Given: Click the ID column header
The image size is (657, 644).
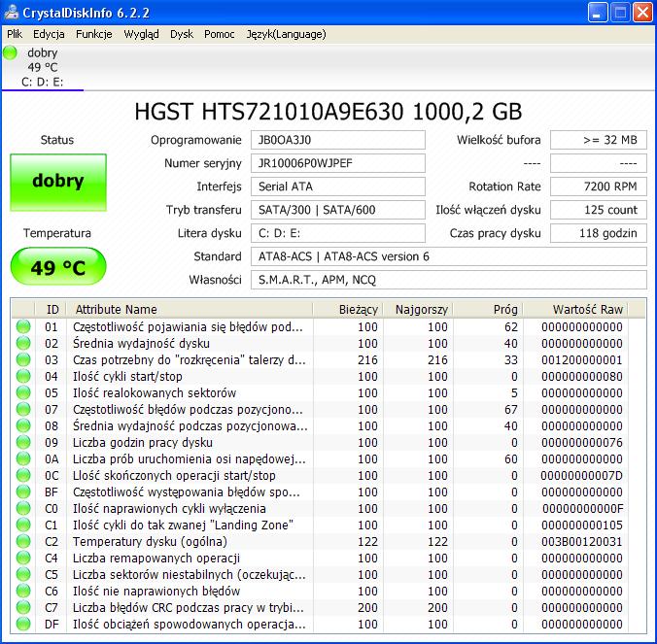Looking at the screenshot, I should pos(51,310).
